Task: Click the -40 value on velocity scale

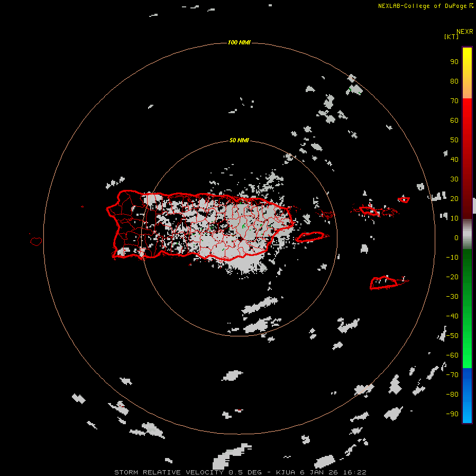Action: coord(452,316)
